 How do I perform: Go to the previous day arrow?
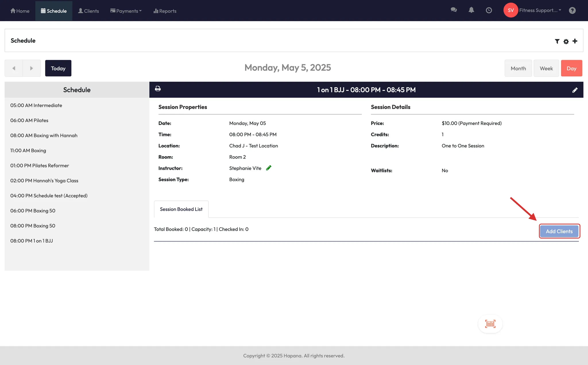(x=14, y=68)
